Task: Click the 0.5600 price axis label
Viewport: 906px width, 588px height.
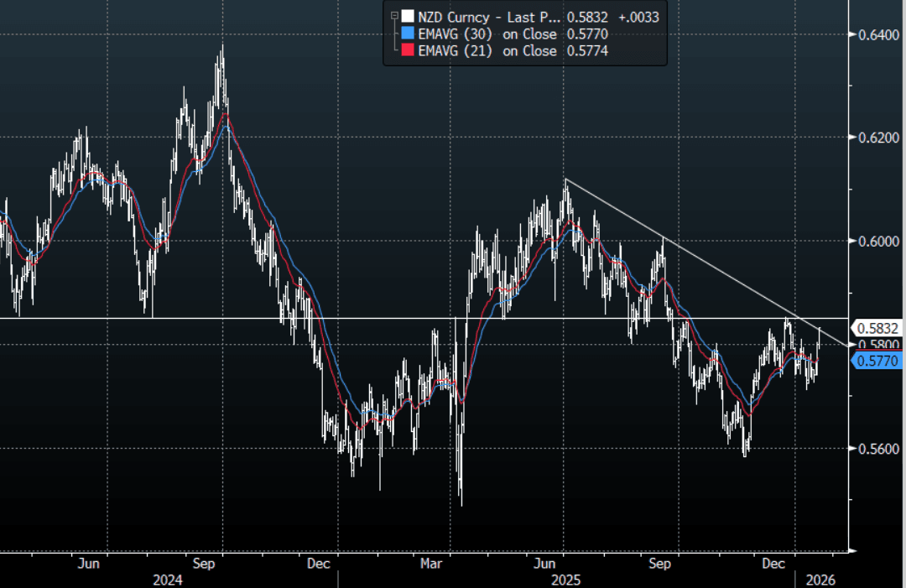Action: click(x=876, y=449)
